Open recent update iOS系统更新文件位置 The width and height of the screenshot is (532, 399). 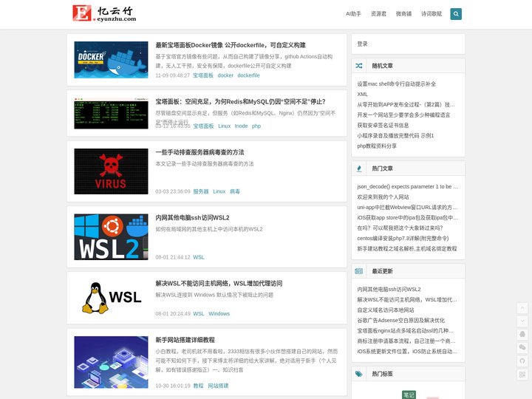coord(407,351)
